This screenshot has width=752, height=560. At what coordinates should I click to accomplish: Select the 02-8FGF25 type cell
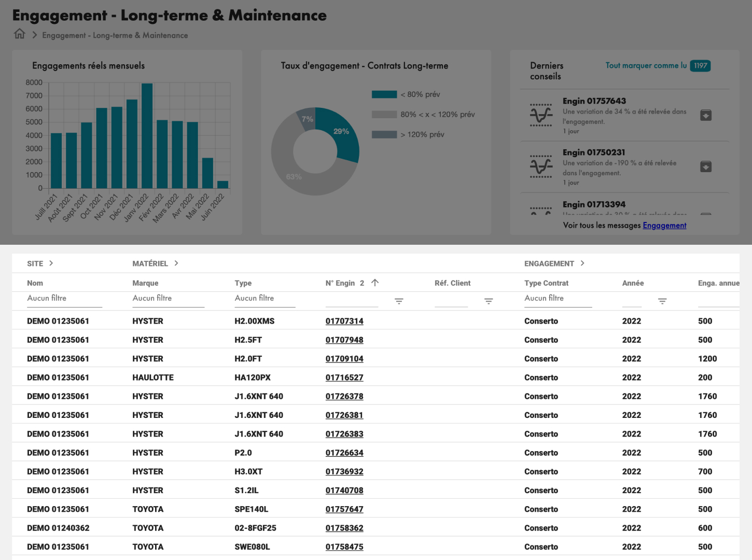click(255, 528)
